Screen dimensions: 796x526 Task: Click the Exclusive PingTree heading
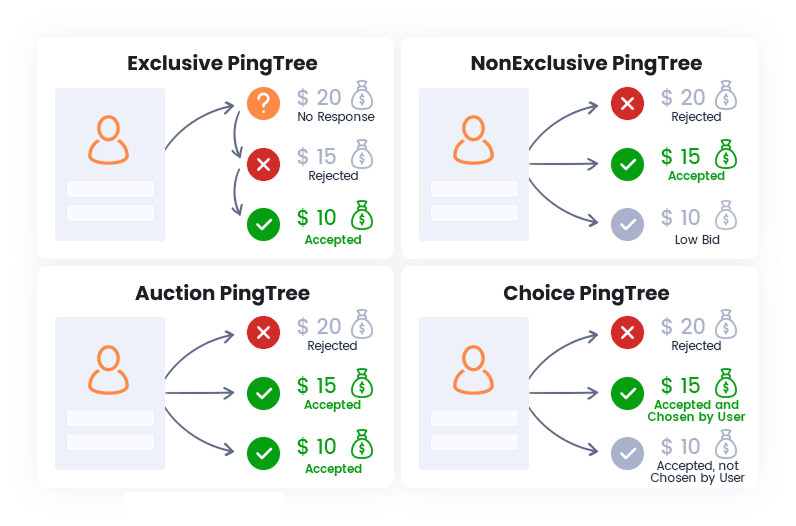222,64
